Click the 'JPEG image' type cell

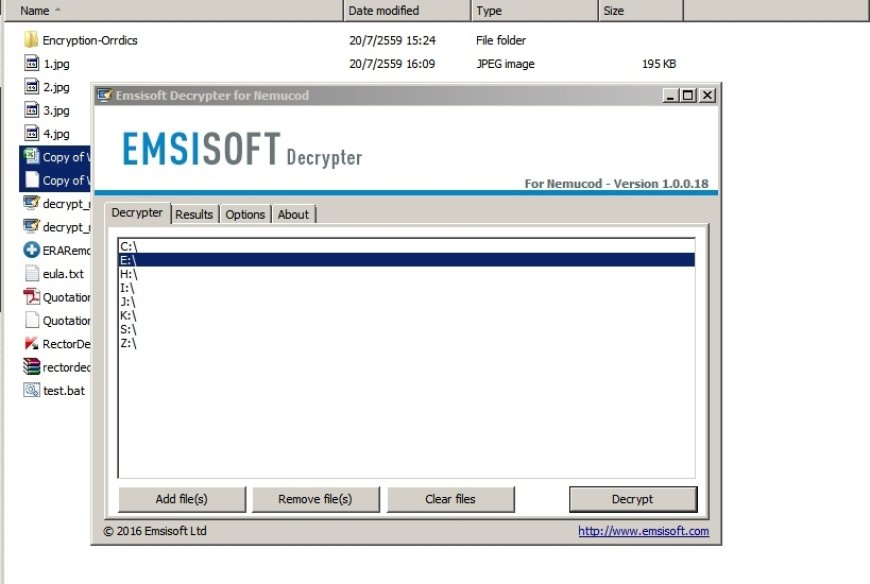505,64
